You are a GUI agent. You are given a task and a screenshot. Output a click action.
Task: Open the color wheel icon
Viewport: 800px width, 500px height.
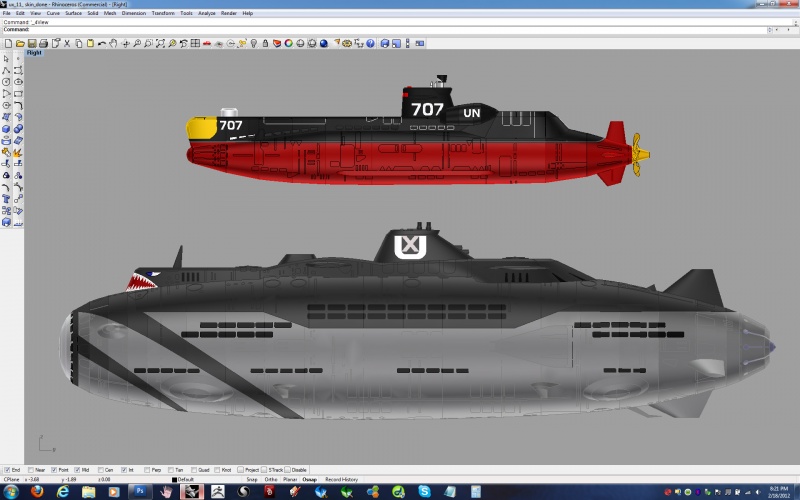click(288, 43)
